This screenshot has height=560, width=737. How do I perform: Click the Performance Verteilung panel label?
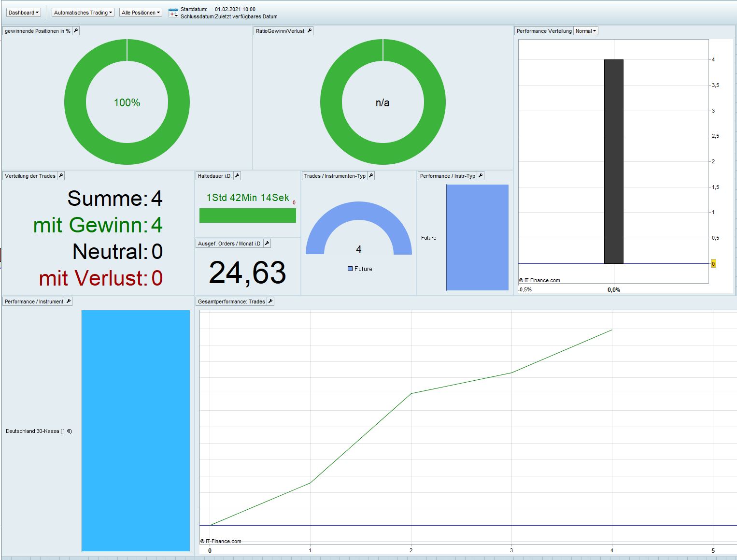544,31
